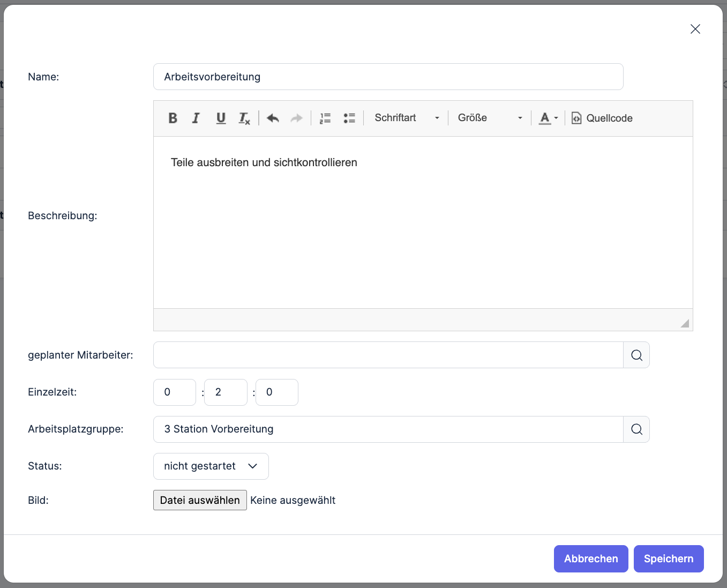
Task: Open the text color picker
Action: click(x=548, y=118)
